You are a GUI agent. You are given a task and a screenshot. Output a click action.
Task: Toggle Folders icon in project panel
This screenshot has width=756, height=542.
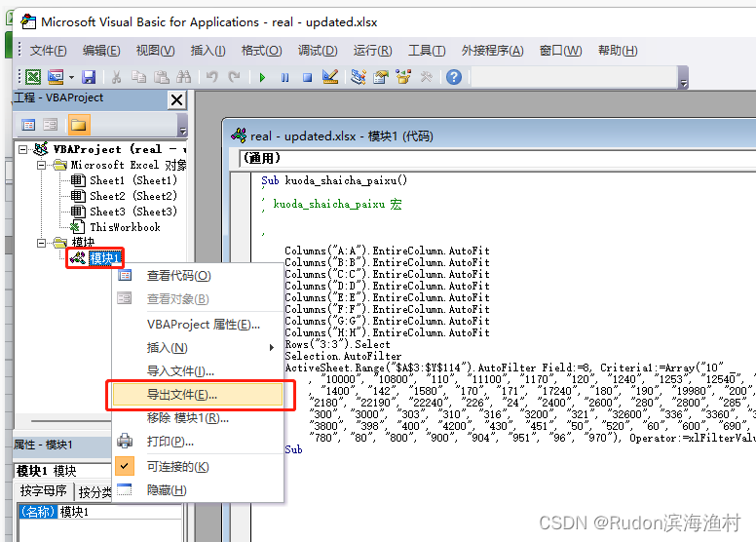pos(78,125)
